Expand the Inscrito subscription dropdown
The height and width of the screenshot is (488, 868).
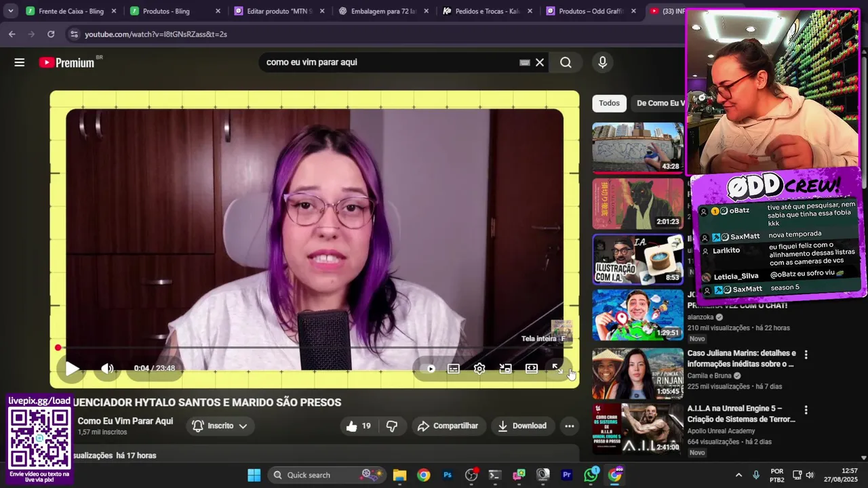(x=219, y=426)
